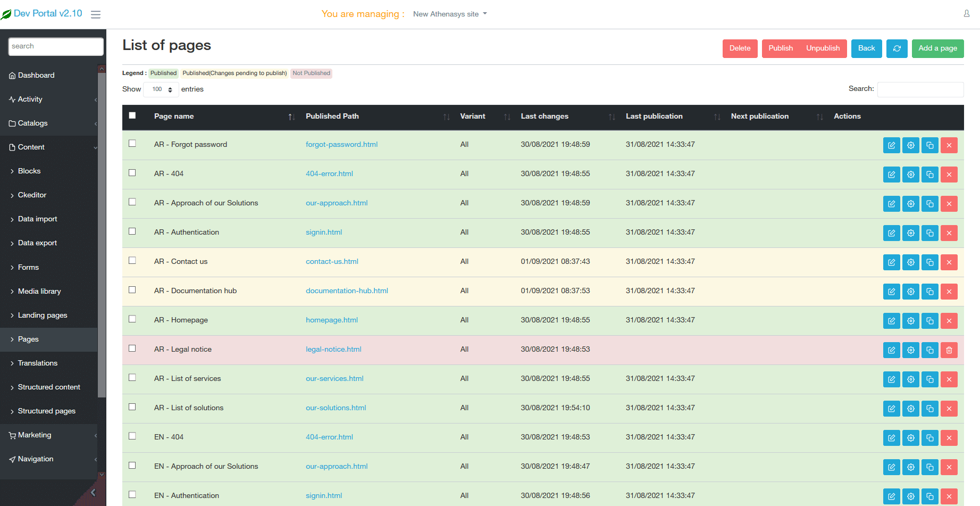This screenshot has height=506, width=980.
Task: Edit the EN - Authentication page
Action: tap(891, 496)
